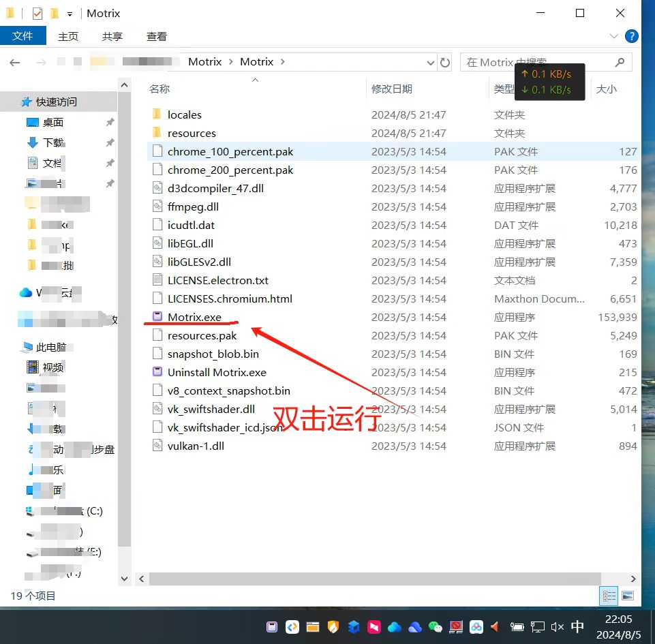Switch to the details view layout icon
Image resolution: width=655 pixels, height=644 pixels.
[x=609, y=596]
